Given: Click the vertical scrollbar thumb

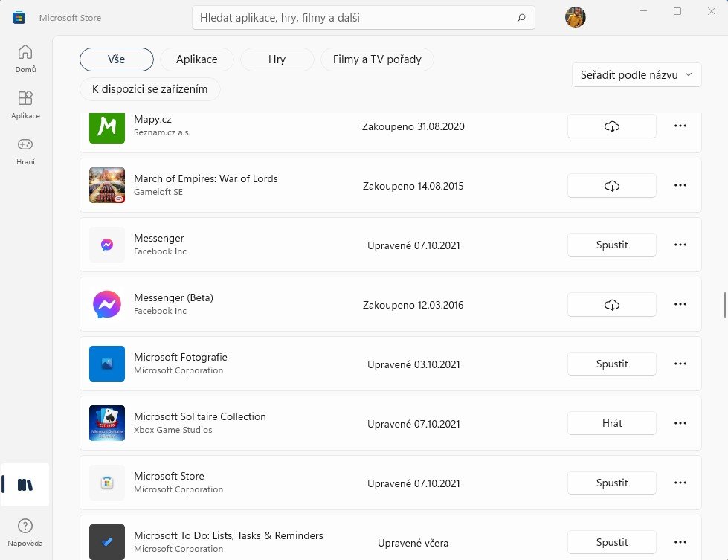Looking at the screenshot, I should [725, 305].
